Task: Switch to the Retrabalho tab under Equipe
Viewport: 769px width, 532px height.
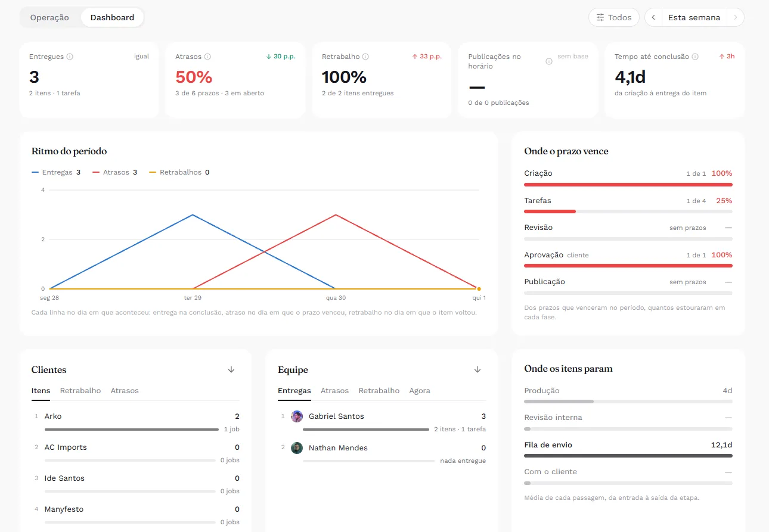Action: [379, 391]
